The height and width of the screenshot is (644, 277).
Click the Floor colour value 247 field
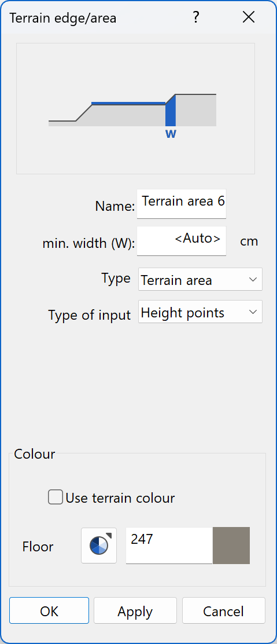pyautogui.click(x=169, y=546)
